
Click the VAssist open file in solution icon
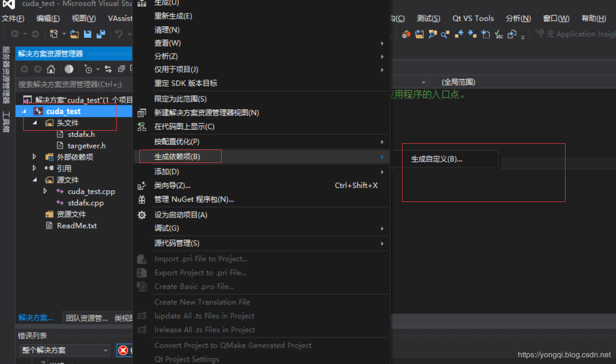pyautogui.click(x=419, y=34)
